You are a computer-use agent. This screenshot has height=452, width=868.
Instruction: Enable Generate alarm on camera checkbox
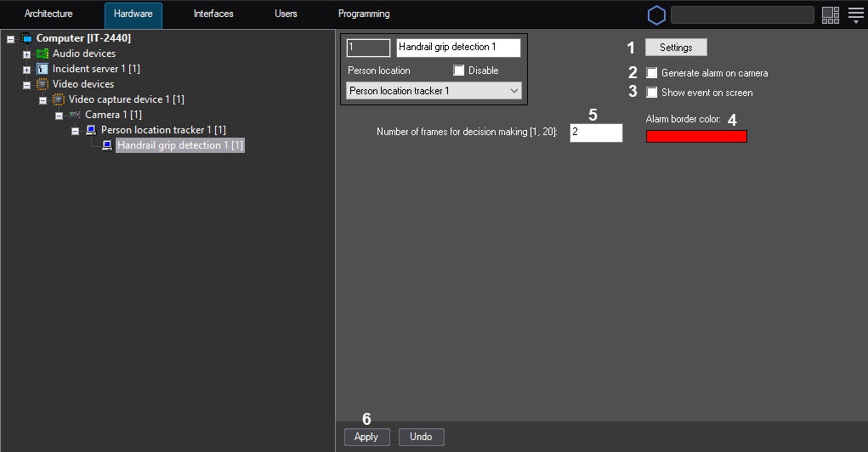coord(652,73)
